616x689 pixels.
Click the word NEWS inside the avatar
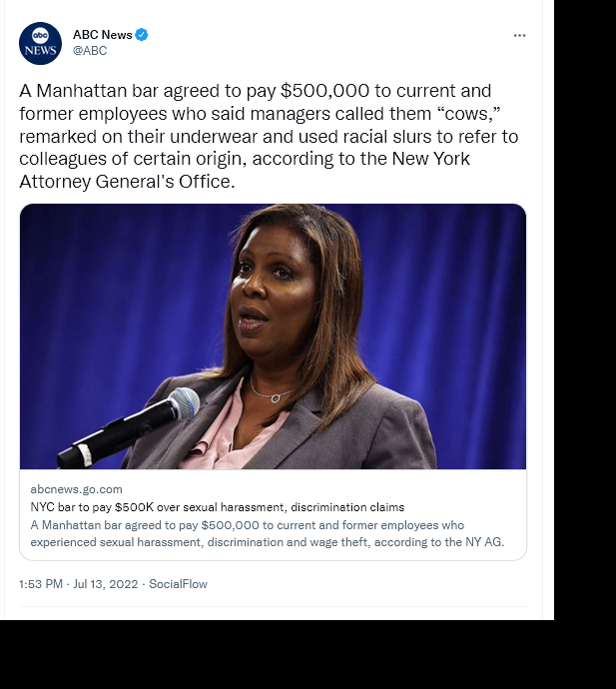click(x=40, y=50)
